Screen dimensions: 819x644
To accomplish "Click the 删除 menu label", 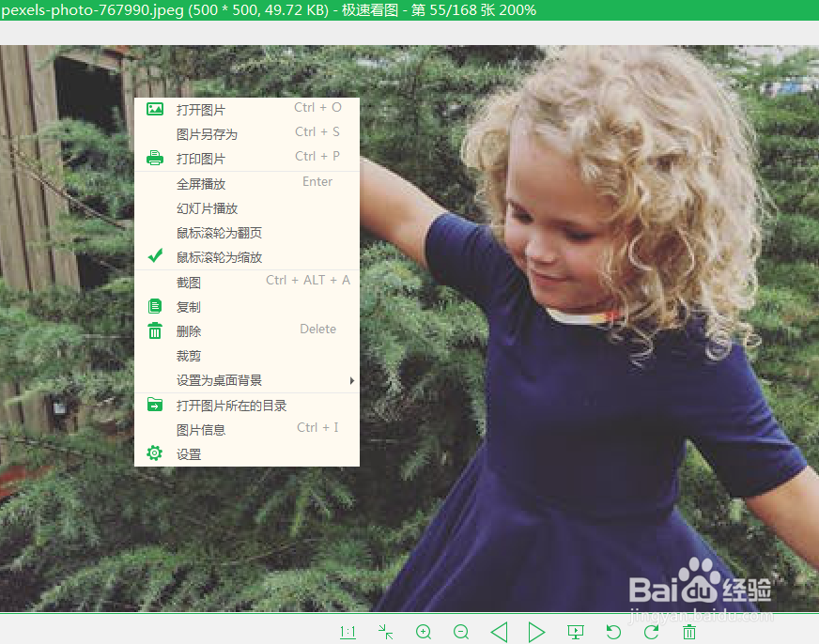I will (x=189, y=331).
